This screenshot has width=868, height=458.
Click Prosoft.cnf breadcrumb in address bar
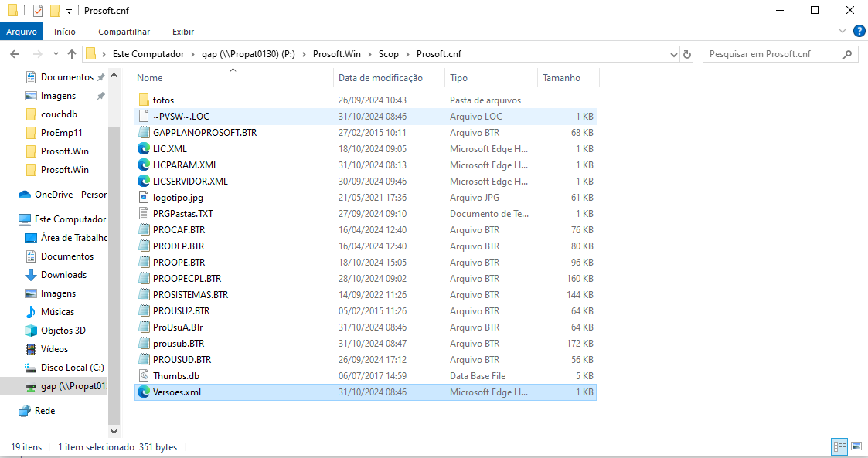click(439, 54)
